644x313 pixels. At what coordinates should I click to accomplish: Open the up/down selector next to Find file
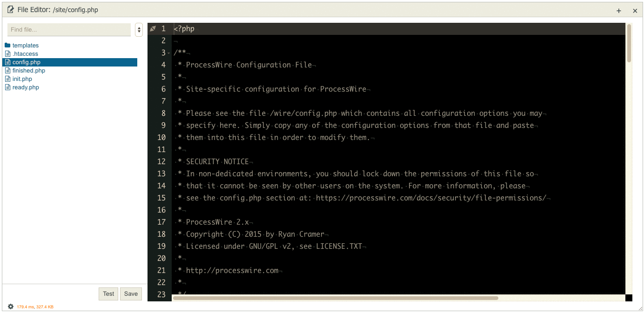tap(139, 30)
